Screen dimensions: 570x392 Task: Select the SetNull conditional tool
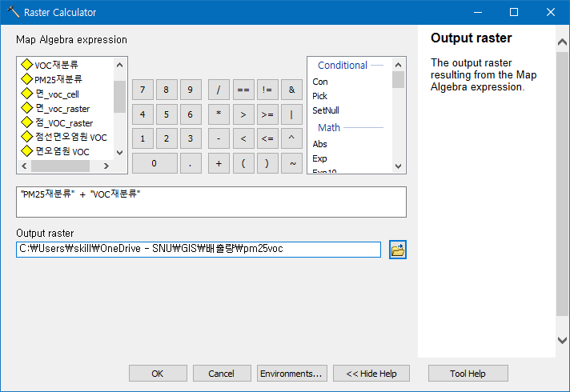pyautogui.click(x=326, y=110)
